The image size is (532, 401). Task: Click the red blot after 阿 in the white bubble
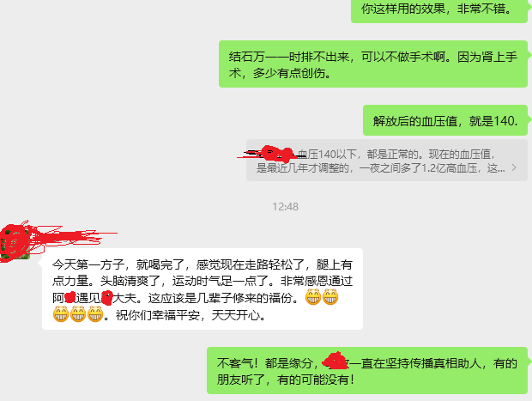[70, 297]
